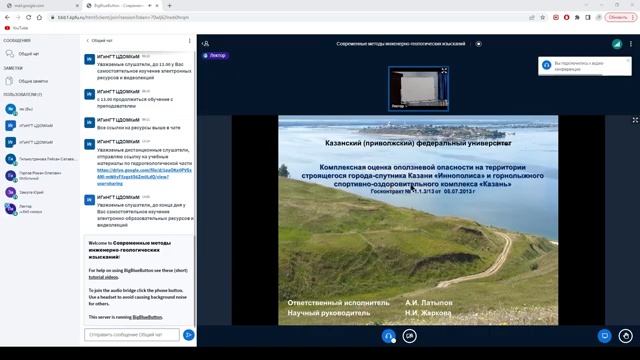Open the connection status icon
Viewport: 640px width, 360px height.
(x=617, y=44)
